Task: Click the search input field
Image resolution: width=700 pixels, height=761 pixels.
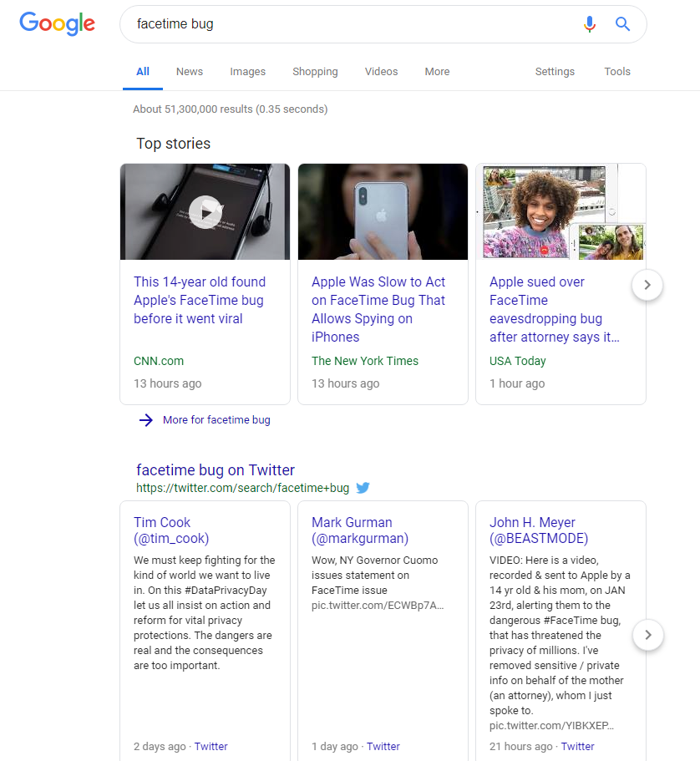Action: (351, 24)
